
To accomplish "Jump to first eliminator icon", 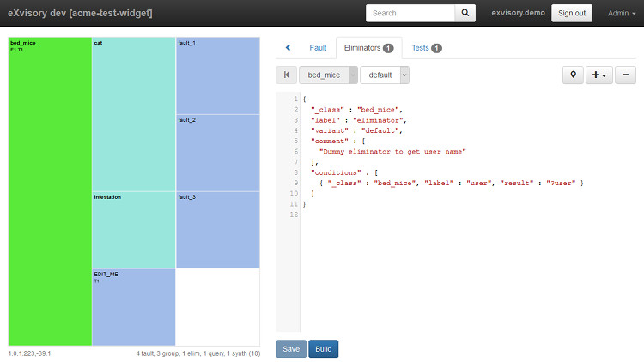I will [x=286, y=75].
